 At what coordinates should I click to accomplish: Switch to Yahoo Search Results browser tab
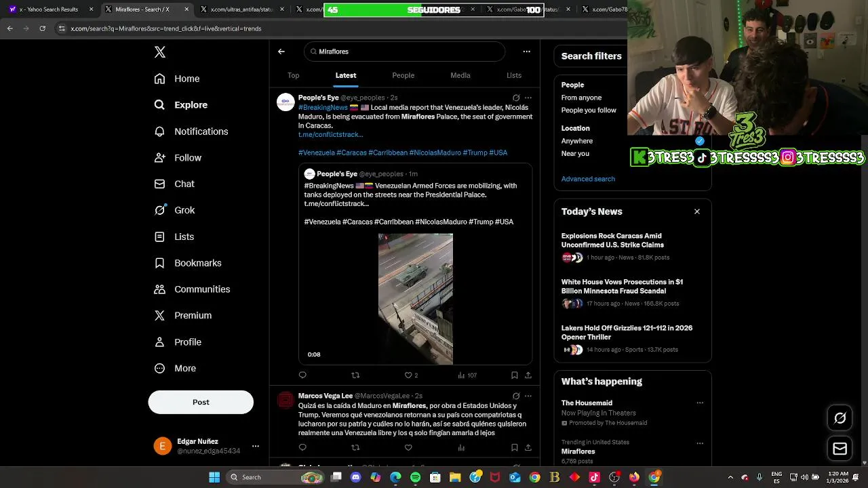50,9
